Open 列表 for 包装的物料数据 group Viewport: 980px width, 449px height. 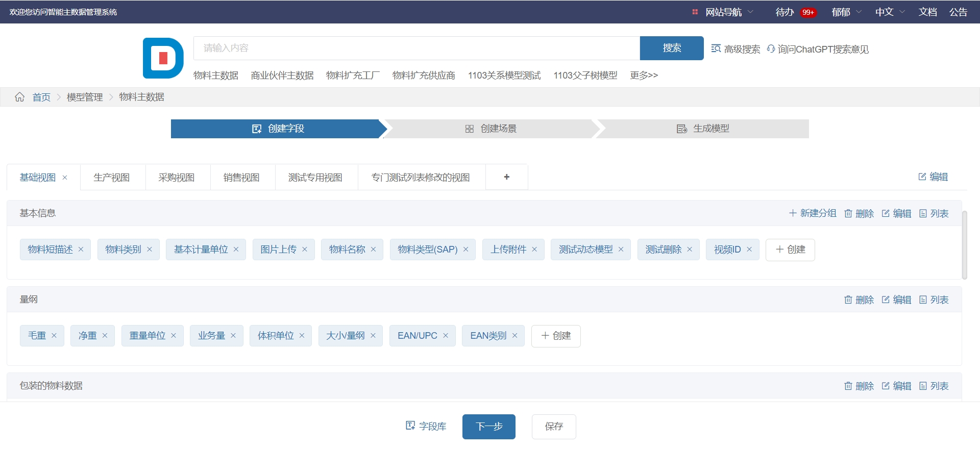pos(934,386)
